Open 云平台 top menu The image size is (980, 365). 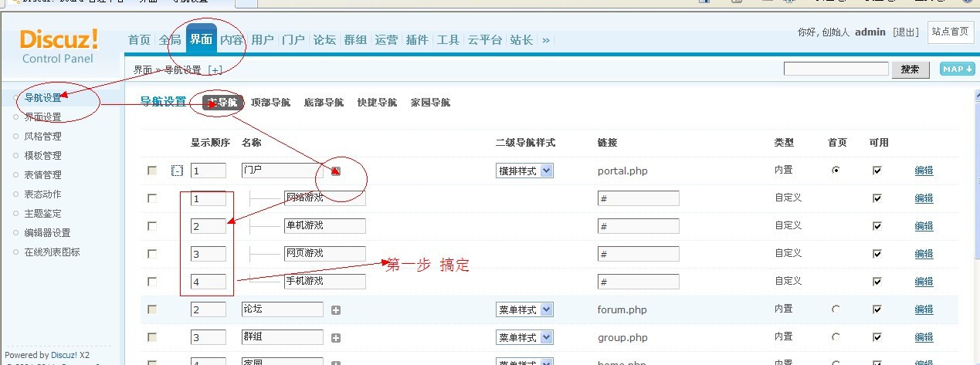coord(485,40)
